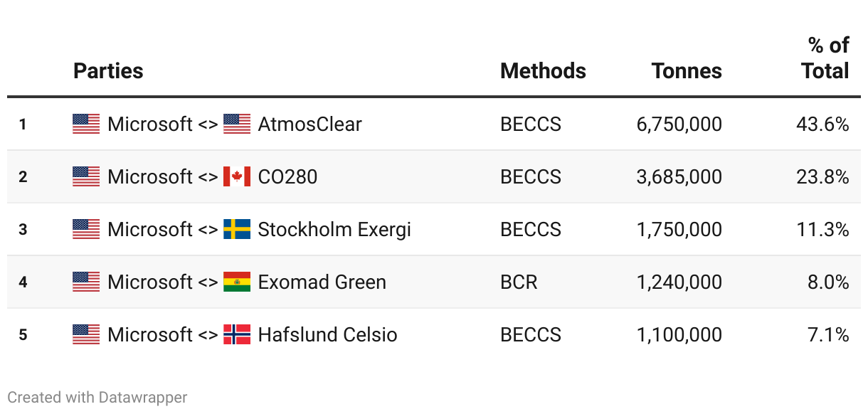Click the BCR method cell
Image resolution: width=868 pixels, height=414 pixels.
pos(519,282)
